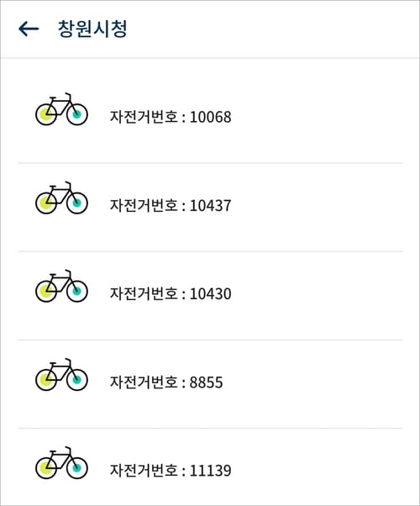Viewport: 420px width, 506px height.
Task: Go back using the left arrow
Action: (29, 29)
